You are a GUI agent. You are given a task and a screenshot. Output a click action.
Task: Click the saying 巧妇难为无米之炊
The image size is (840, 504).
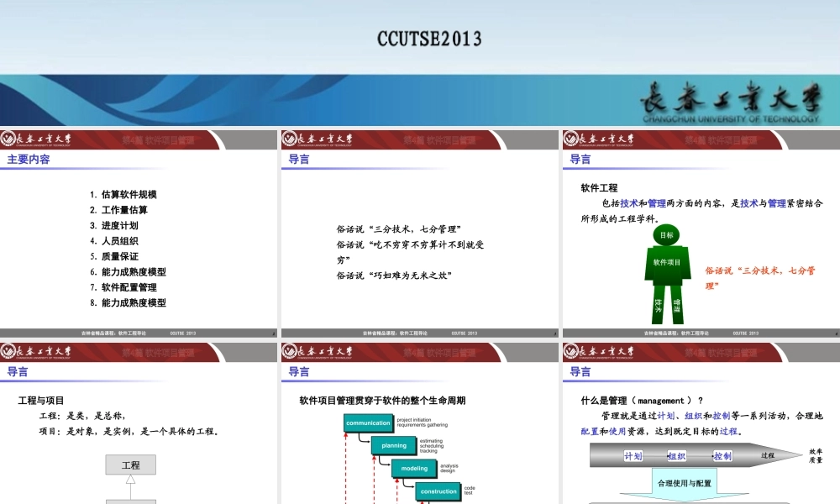pos(394,276)
